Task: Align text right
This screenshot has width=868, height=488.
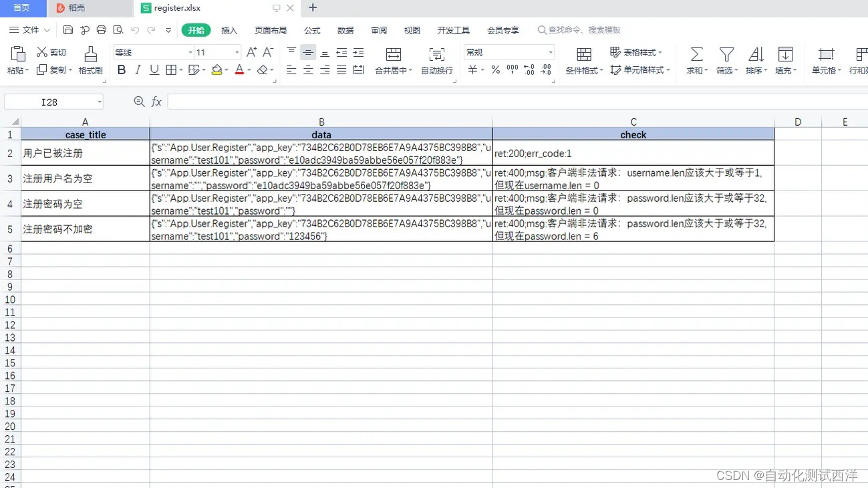Action: pos(325,70)
